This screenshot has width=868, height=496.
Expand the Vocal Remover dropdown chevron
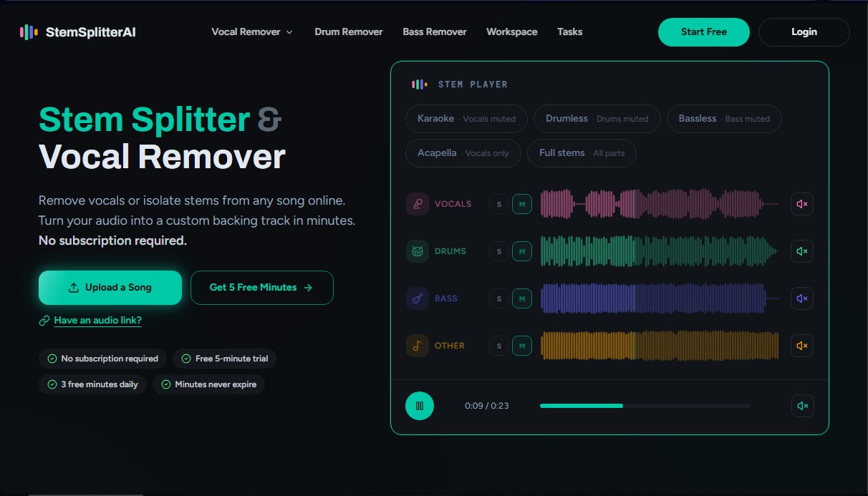(289, 32)
